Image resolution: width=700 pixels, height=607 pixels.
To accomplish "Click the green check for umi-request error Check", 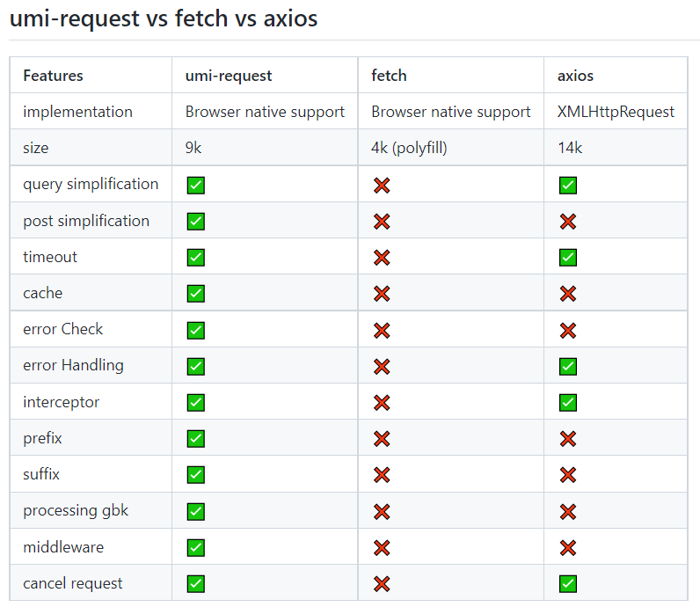I will click(195, 331).
